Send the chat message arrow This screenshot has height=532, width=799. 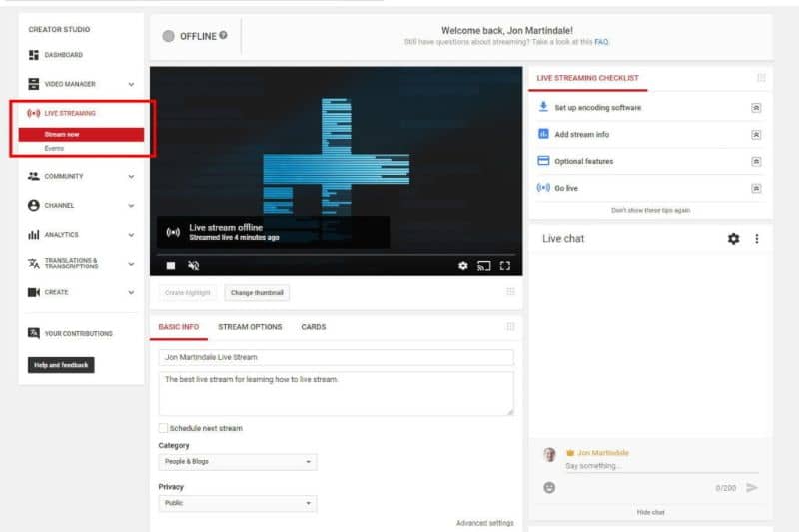752,488
